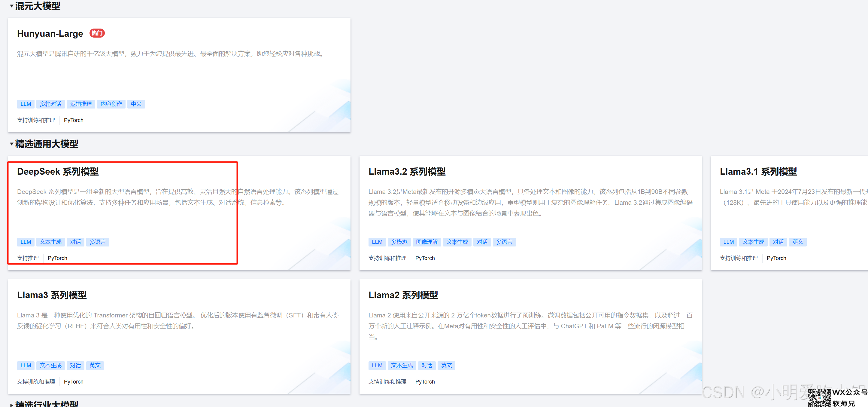The image size is (868, 407).
Task: Click the 内容创作 tag on Hunyuan-Large
Action: (x=111, y=104)
